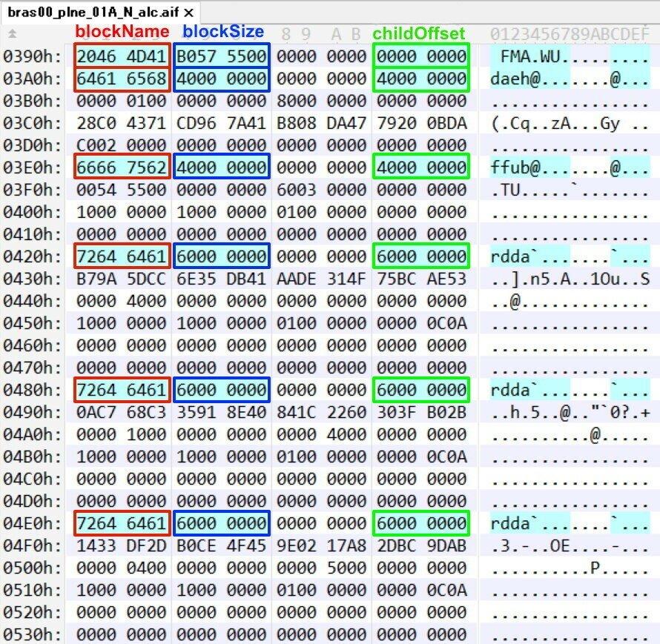Select address label 03C0h
The height and width of the screenshot is (644, 660).
32,123
